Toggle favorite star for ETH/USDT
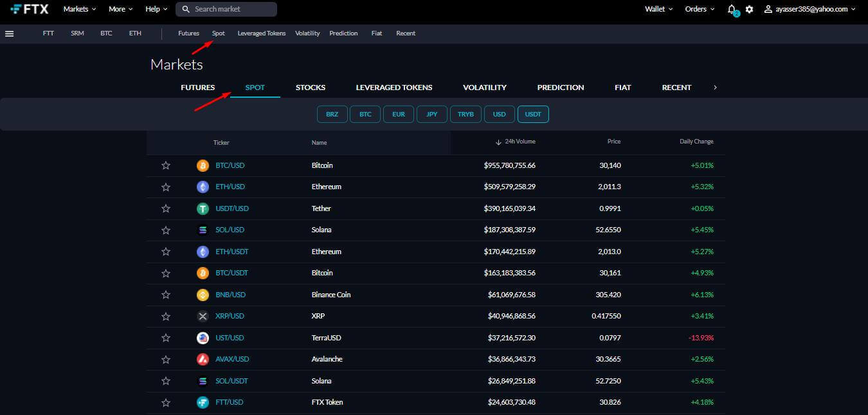Viewport: 868px width, 415px height. 166,252
